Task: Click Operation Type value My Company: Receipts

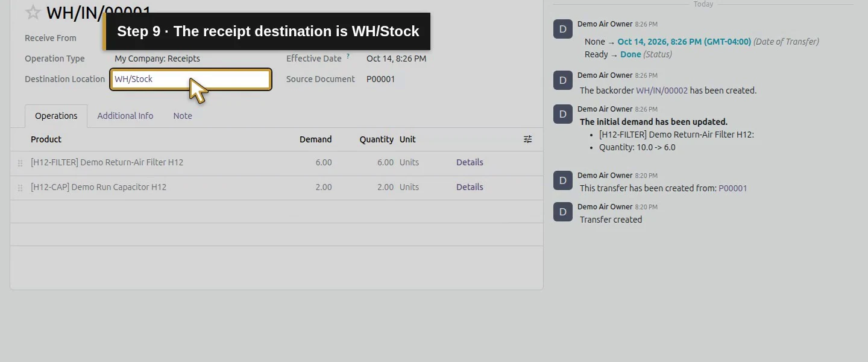Action: tap(157, 59)
